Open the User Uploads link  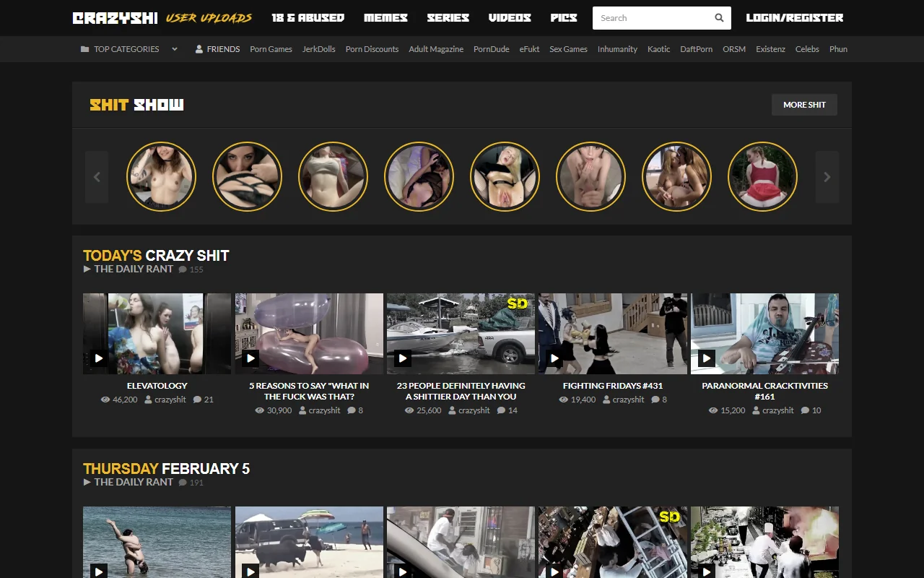209,18
